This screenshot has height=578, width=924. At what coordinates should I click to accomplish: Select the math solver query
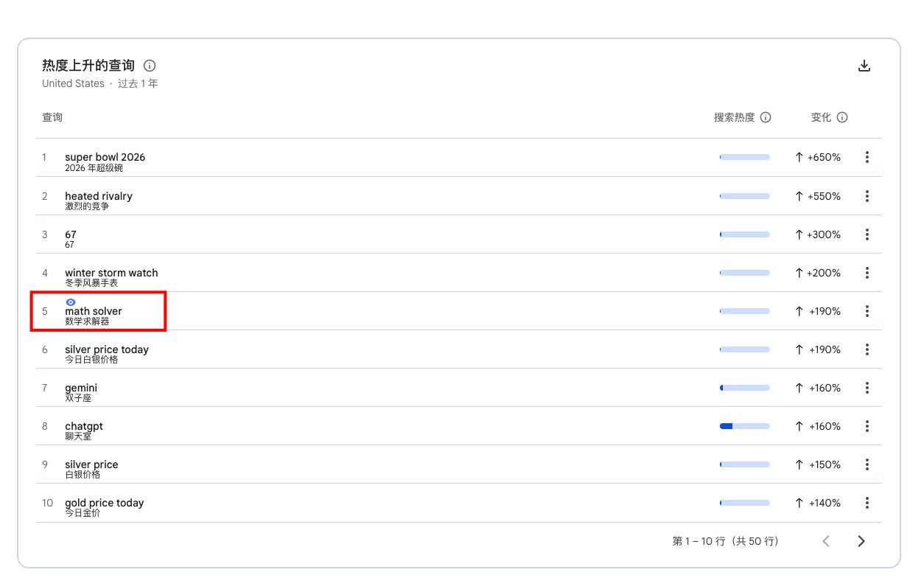(x=94, y=312)
